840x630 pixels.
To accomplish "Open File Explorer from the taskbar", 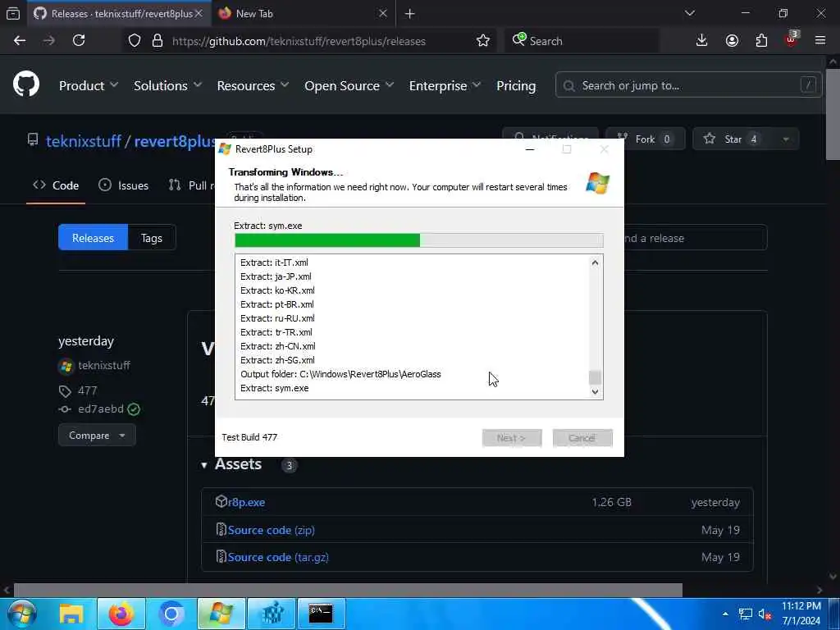I will tap(71, 614).
